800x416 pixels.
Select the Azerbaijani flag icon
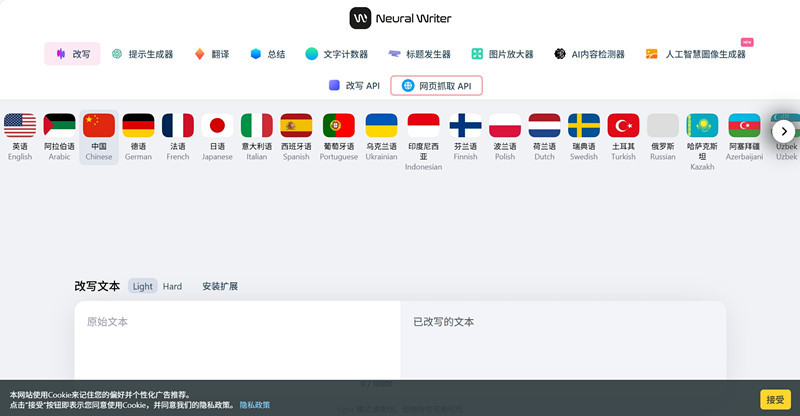[x=744, y=126]
